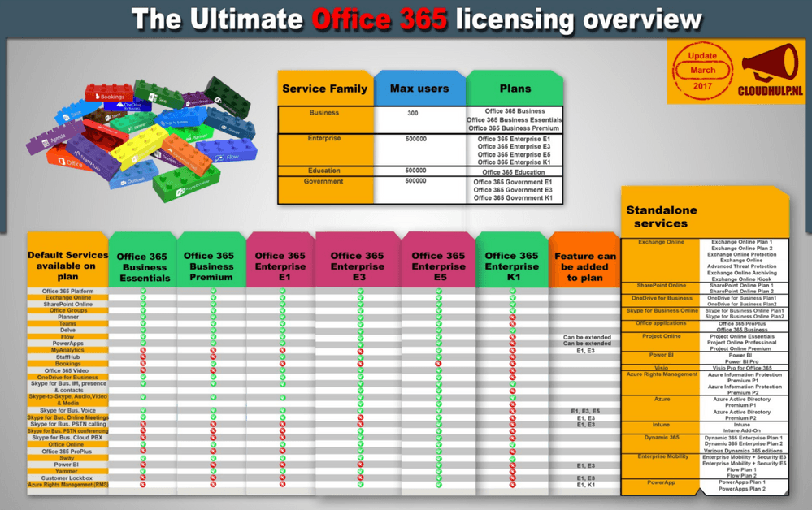Click the 'Yammer' service row label

67,471
